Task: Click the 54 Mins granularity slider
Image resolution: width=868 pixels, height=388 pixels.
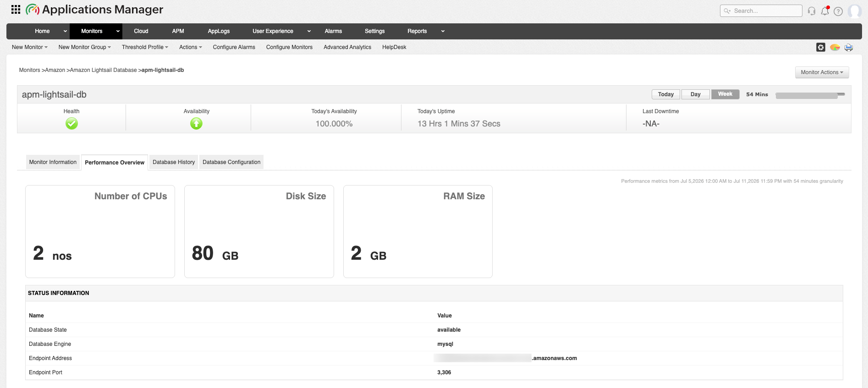Action: pos(810,95)
